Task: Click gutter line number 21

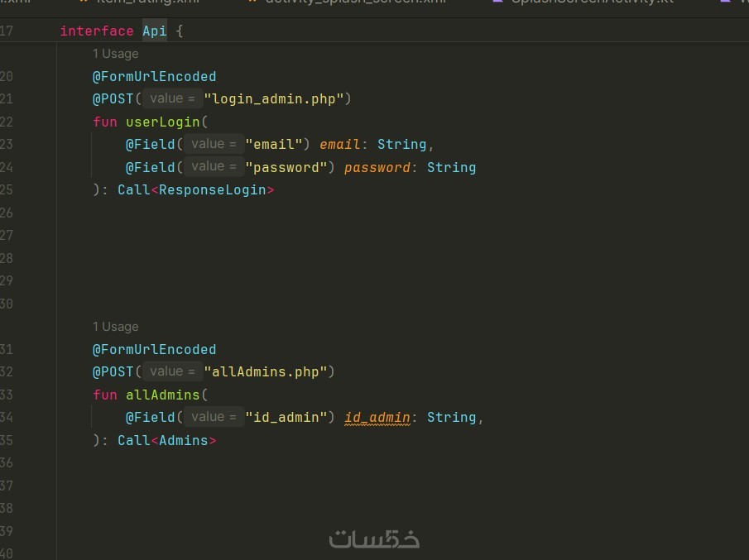Action: pos(7,98)
